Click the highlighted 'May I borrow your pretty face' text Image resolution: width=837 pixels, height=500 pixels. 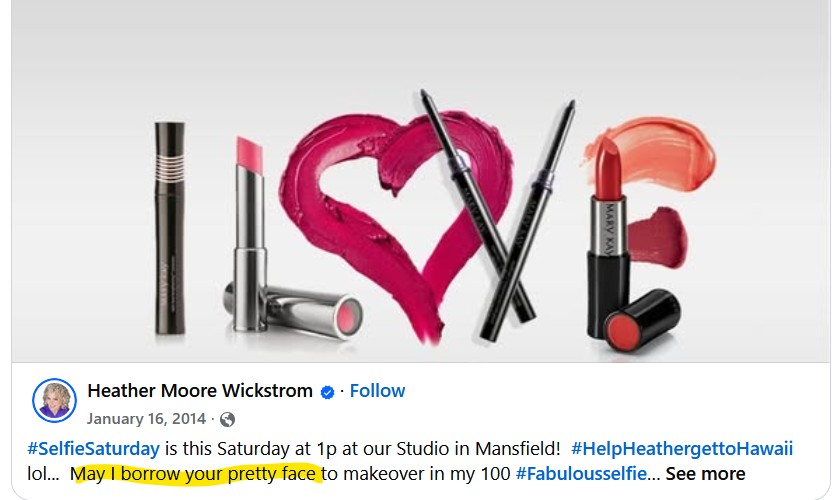[196, 473]
